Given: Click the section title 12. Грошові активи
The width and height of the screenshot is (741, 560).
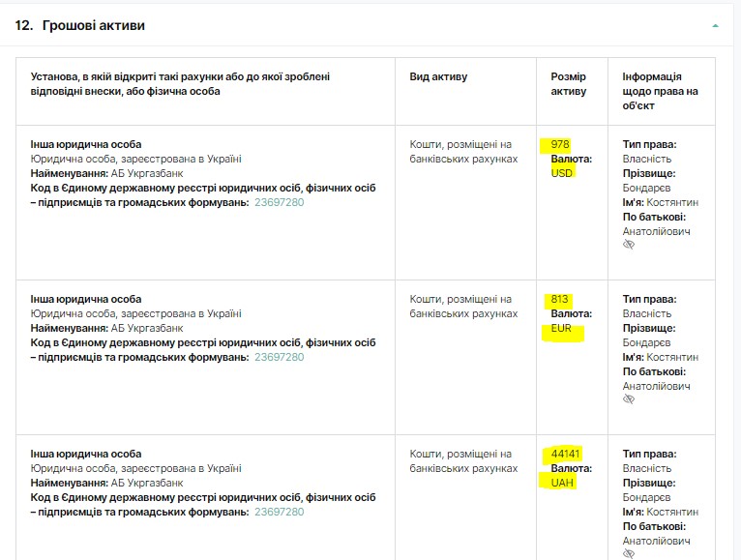Looking at the screenshot, I should point(80,26).
